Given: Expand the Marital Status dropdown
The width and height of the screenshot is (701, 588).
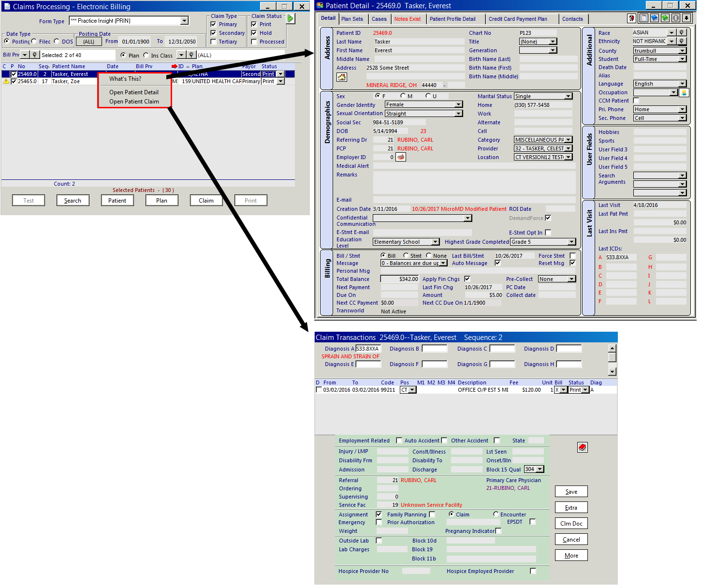Looking at the screenshot, I should point(569,96).
